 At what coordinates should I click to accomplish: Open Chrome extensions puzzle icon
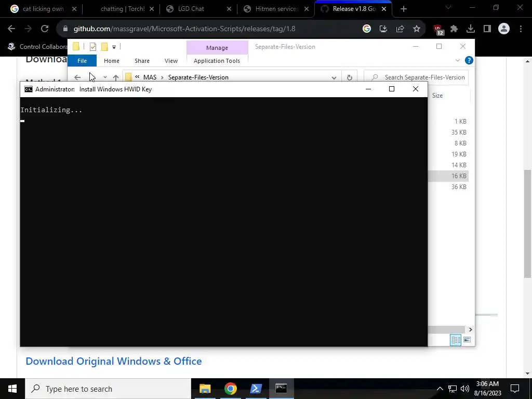click(x=454, y=29)
